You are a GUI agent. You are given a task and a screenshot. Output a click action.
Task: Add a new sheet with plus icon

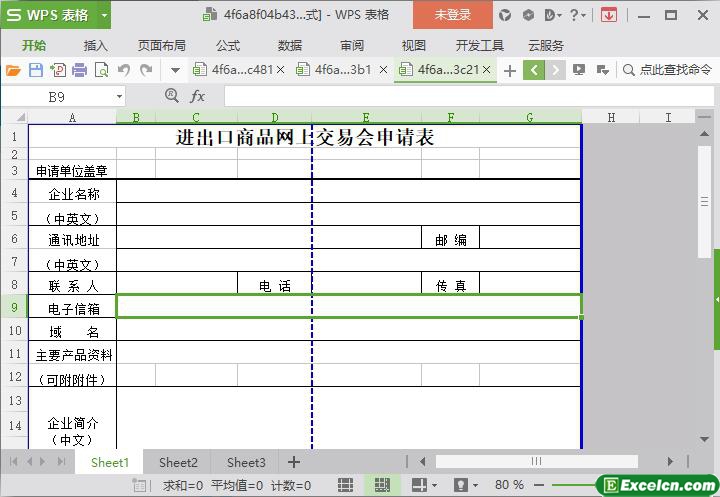(x=293, y=462)
